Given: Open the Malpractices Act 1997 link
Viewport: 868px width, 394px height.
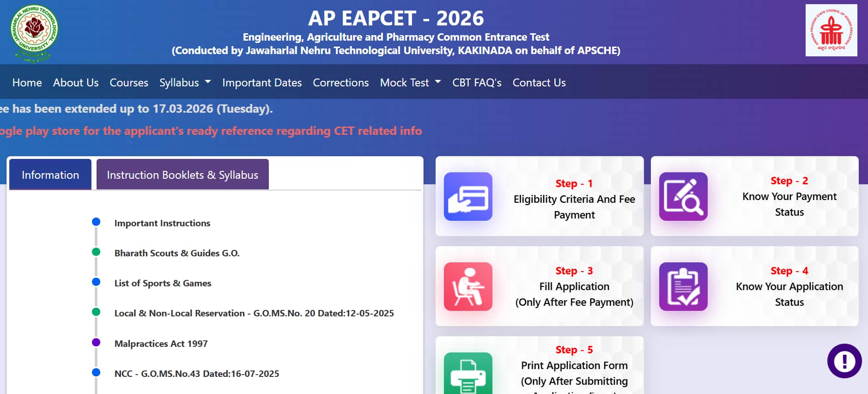Looking at the screenshot, I should coord(161,344).
